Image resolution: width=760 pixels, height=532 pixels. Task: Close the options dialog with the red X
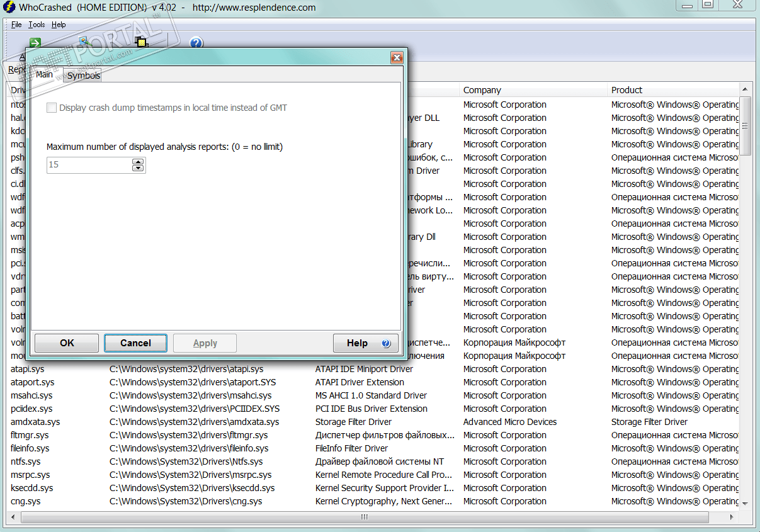tap(397, 57)
